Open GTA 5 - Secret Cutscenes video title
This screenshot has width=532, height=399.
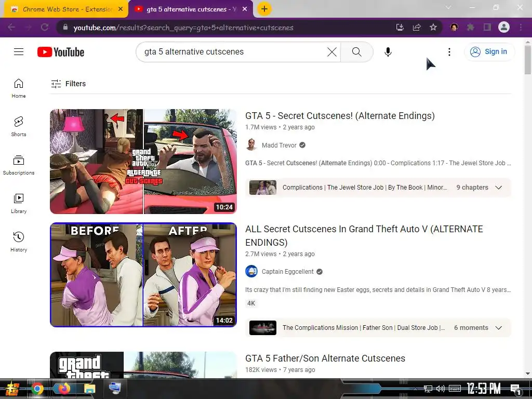[340, 116]
